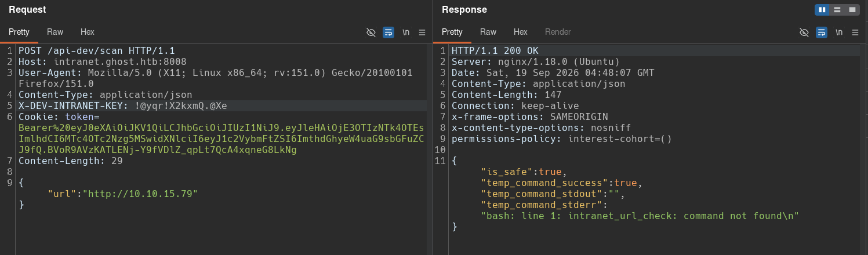Toggle \n non-printable characters in Request panel
868x255 pixels.
pyautogui.click(x=406, y=32)
